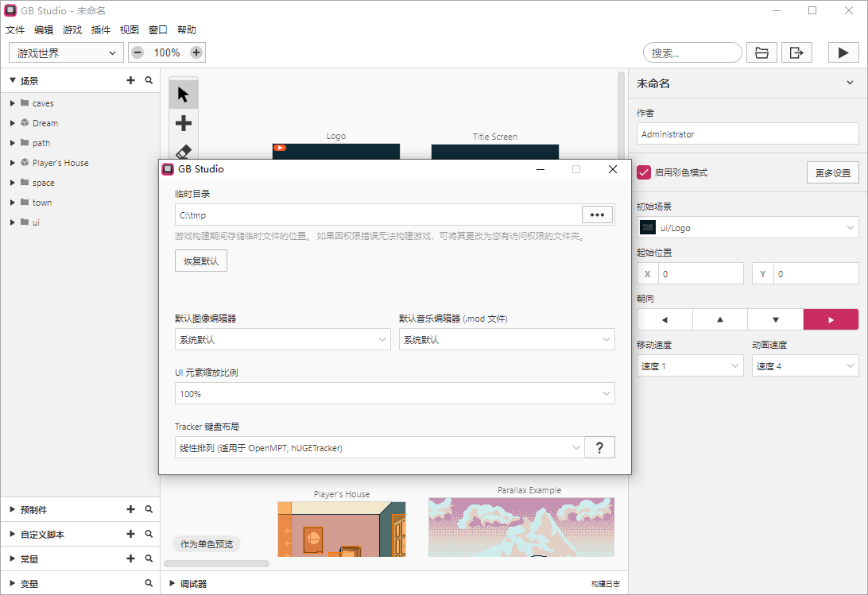The image size is (868, 595).
Task: Click the export game icon
Action: 796,52
